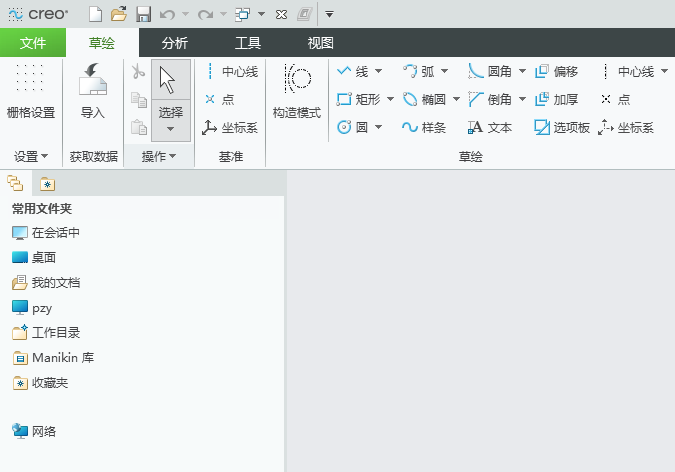Open the Manikin 库 folder
Viewport: 675px width, 472px height.
click(x=53, y=358)
